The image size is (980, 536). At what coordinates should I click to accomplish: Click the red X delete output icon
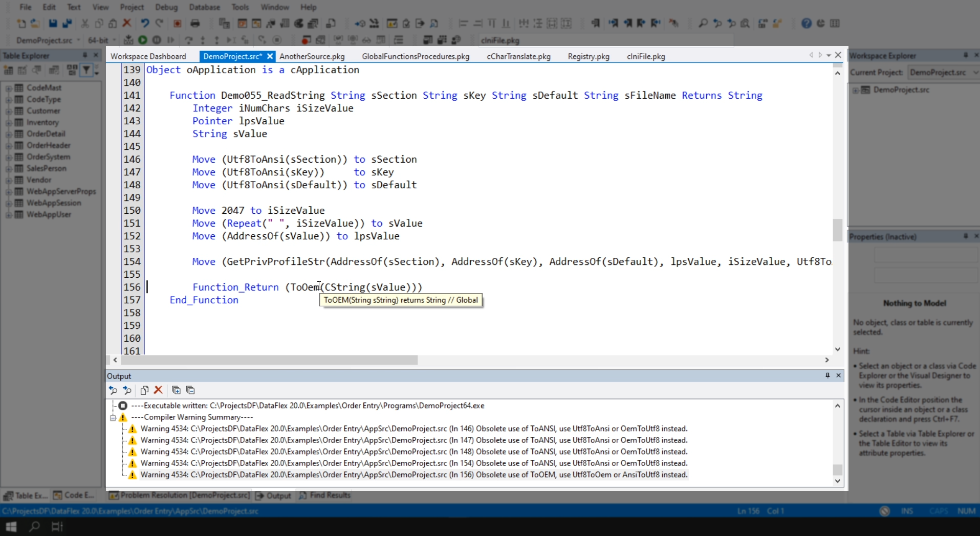point(158,390)
